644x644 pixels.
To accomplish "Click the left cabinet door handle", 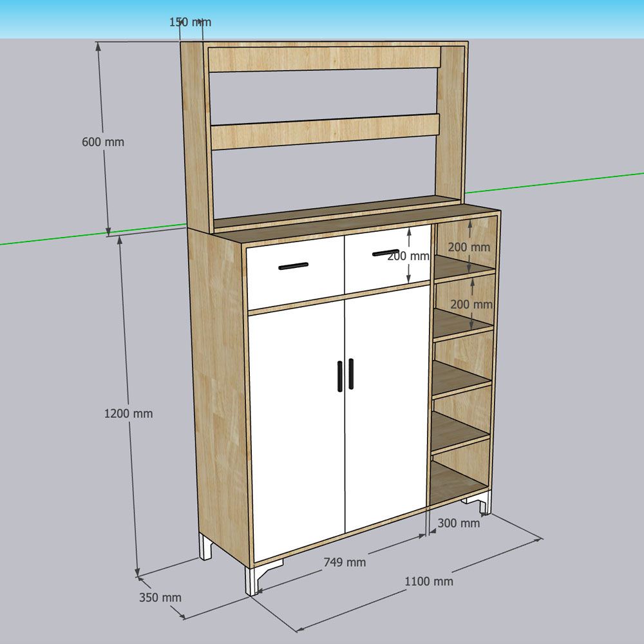I will coord(339,376).
